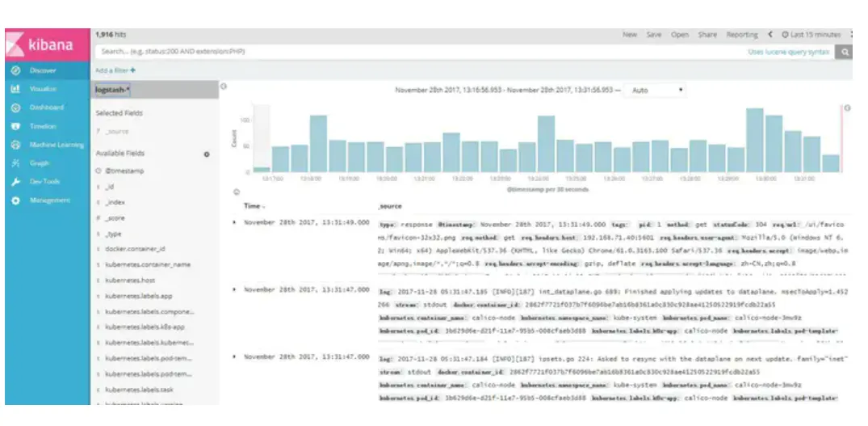Image resolution: width=868 pixels, height=426 pixels.
Task: Click Open in the top toolbar
Action: coord(680,34)
